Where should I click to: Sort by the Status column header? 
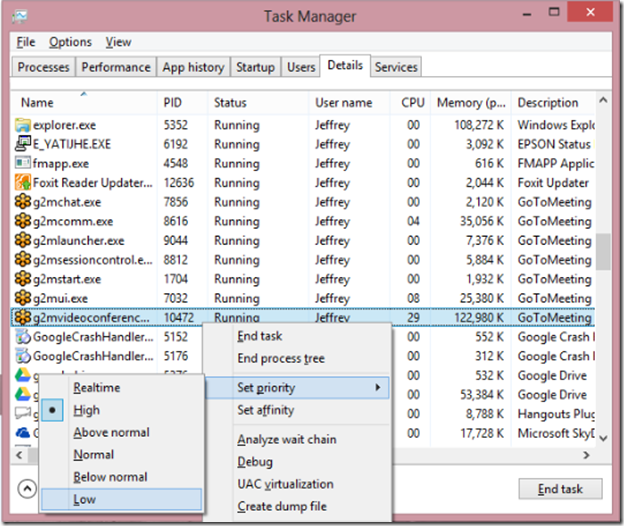pos(258,103)
